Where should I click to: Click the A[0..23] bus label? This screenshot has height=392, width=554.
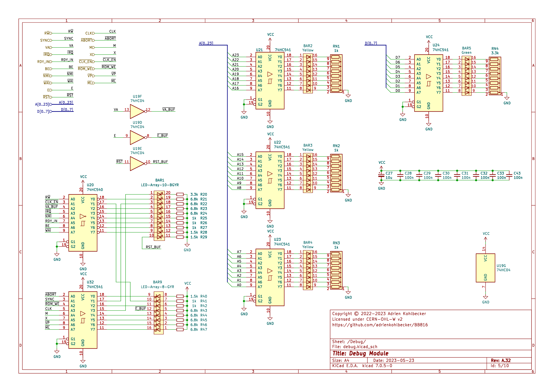pyautogui.click(x=206, y=43)
